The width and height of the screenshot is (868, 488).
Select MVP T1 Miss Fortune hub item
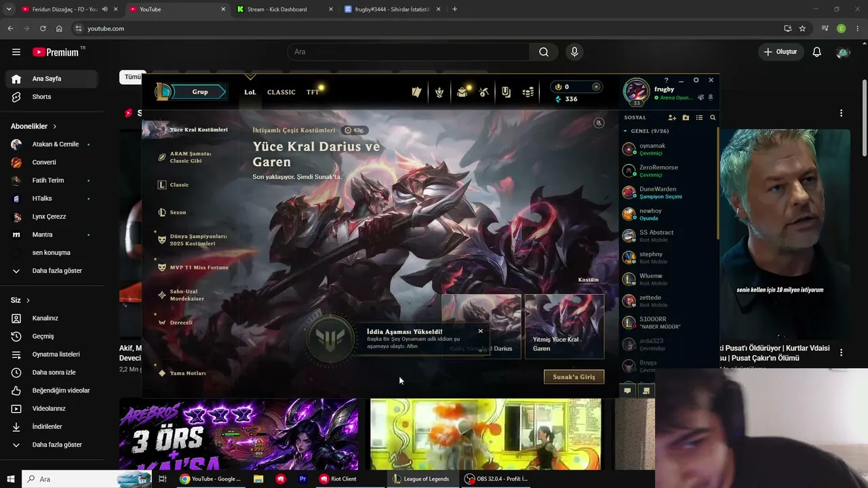click(x=193, y=268)
